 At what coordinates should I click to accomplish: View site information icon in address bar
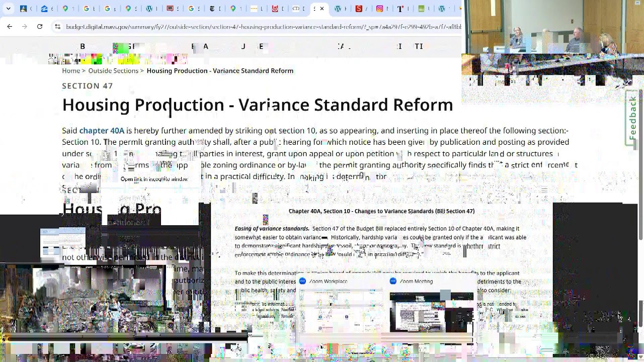coord(57,26)
